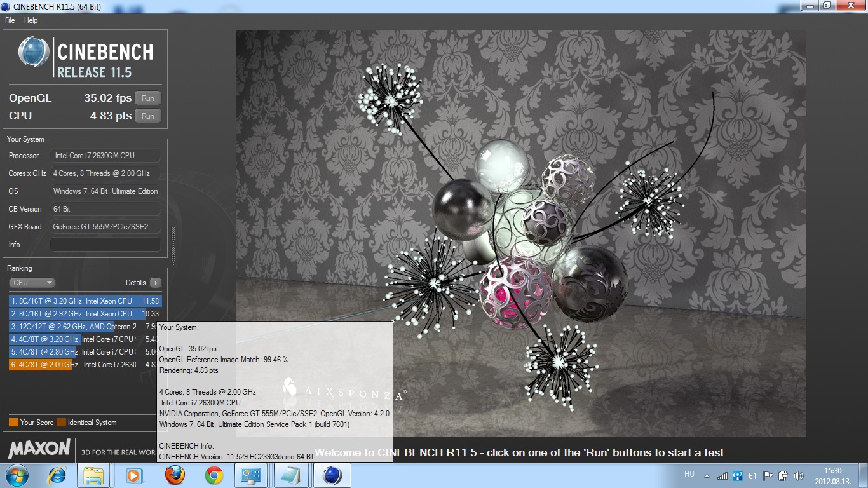Open the volume speaker tray icon
The width and height of the screenshot is (868, 488).
coord(799,476)
